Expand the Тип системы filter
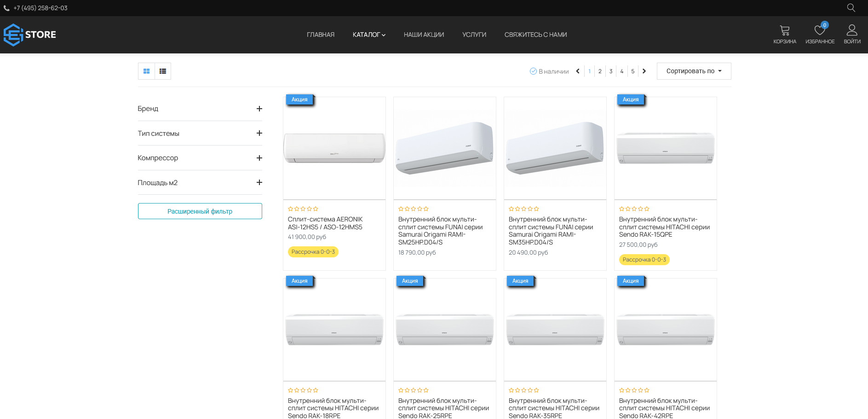This screenshot has width=868, height=419. click(x=200, y=134)
